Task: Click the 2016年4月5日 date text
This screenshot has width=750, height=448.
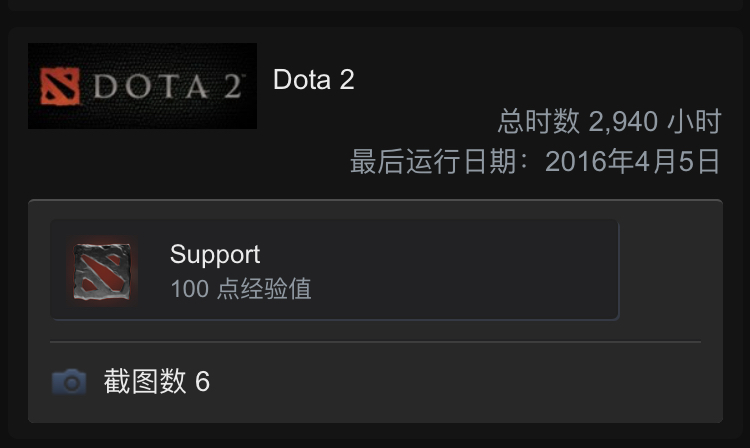Action: point(632,162)
